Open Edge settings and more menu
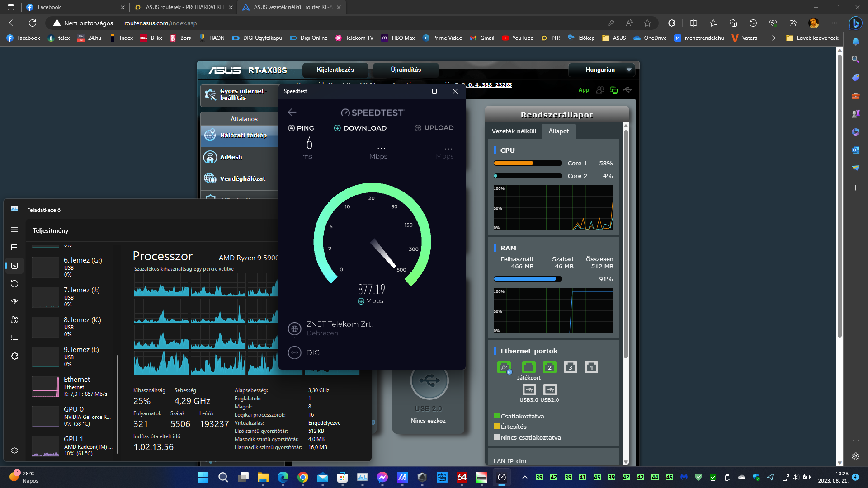The height and width of the screenshot is (488, 868). pos(834,23)
